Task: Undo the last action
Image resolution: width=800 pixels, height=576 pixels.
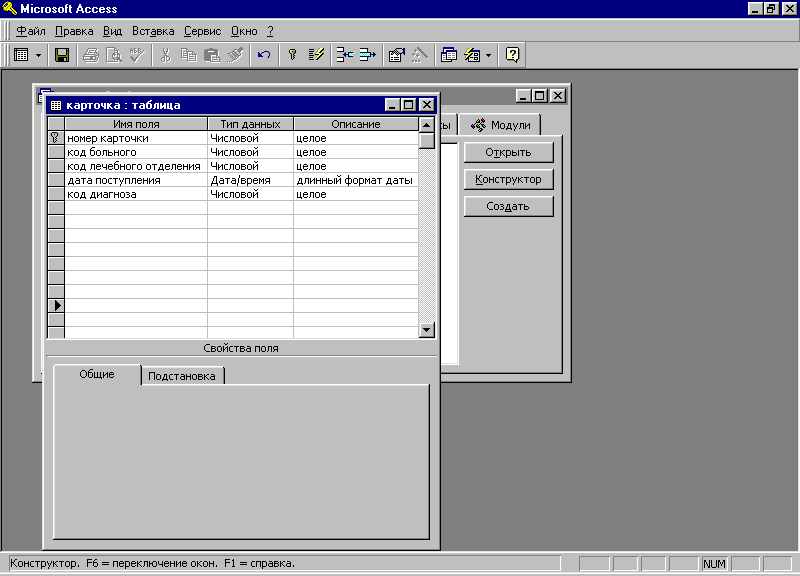Action: (264, 55)
